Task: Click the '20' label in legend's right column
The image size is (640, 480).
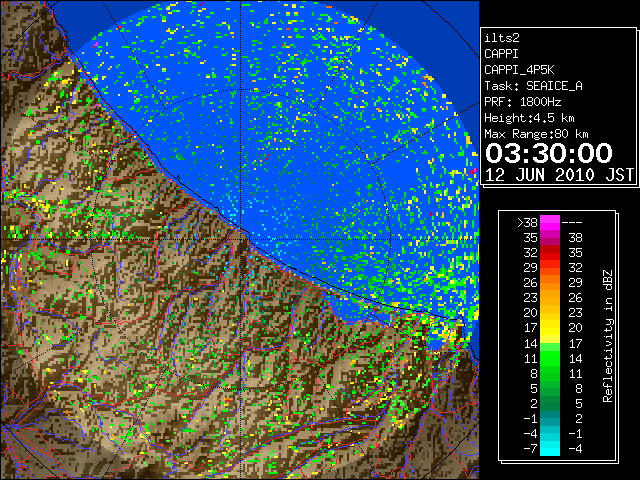Action: click(576, 328)
